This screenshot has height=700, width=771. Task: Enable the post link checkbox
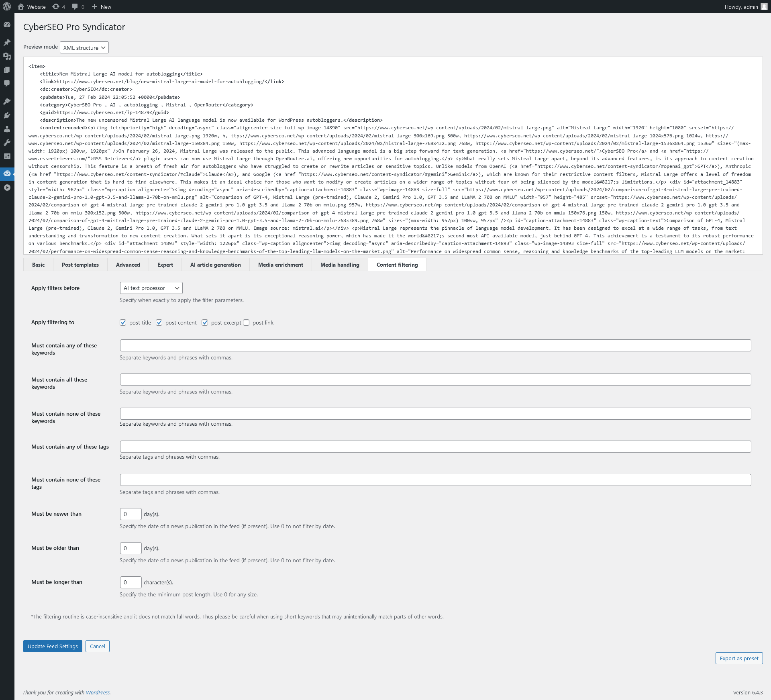pos(246,322)
